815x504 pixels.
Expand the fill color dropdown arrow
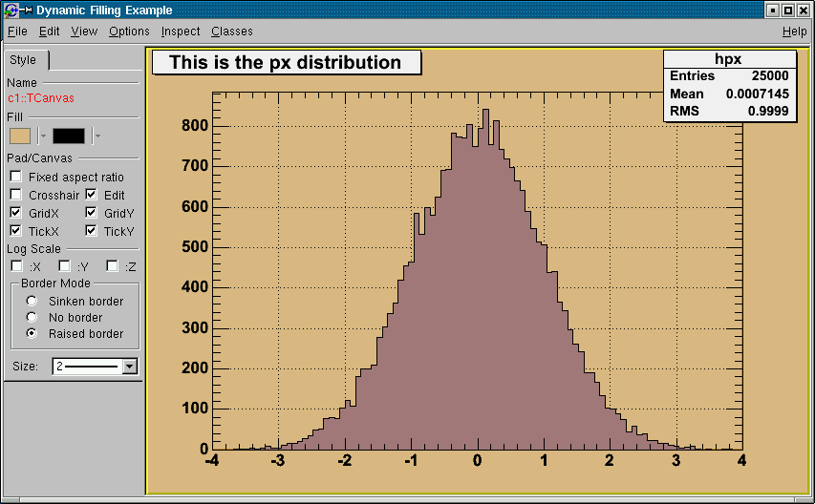41,136
